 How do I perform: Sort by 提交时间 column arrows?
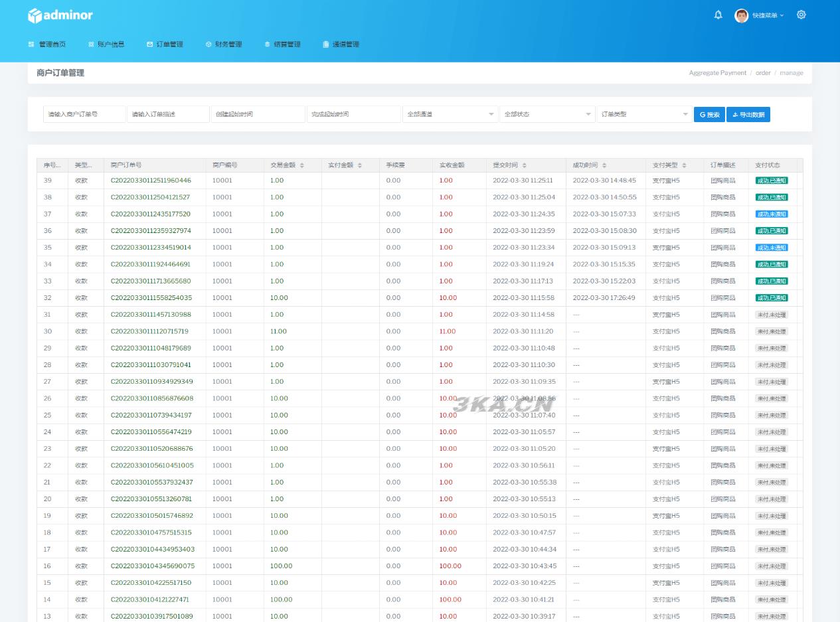tap(525, 165)
